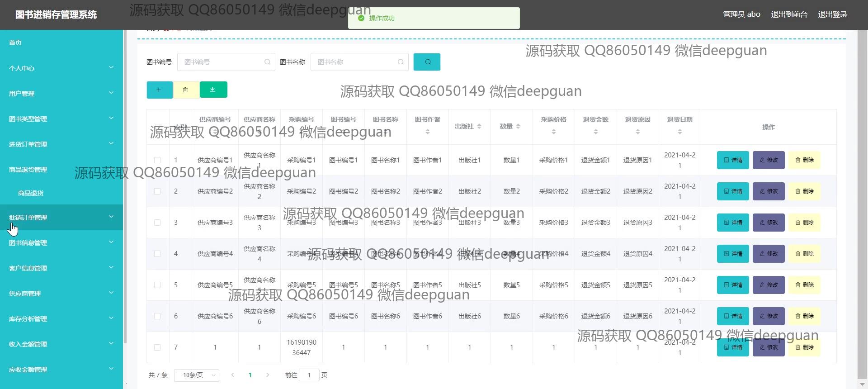Click the green download export button
868x389 pixels.
tap(213, 90)
